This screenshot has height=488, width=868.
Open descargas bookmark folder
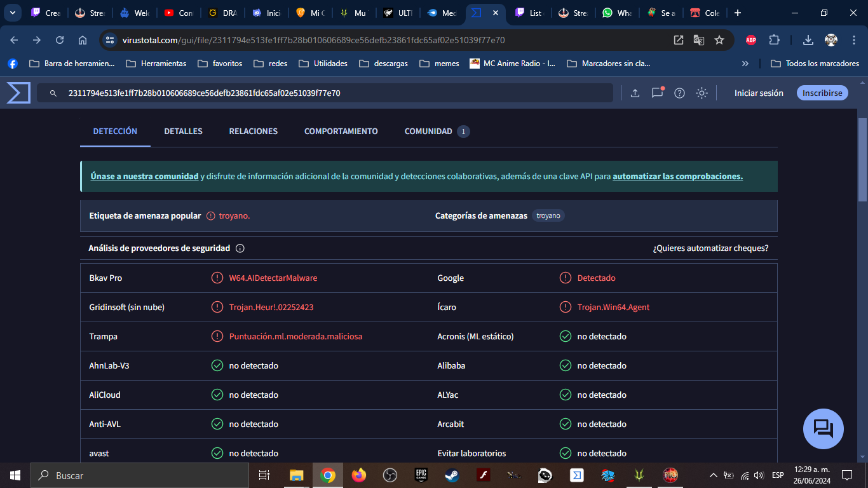point(383,64)
